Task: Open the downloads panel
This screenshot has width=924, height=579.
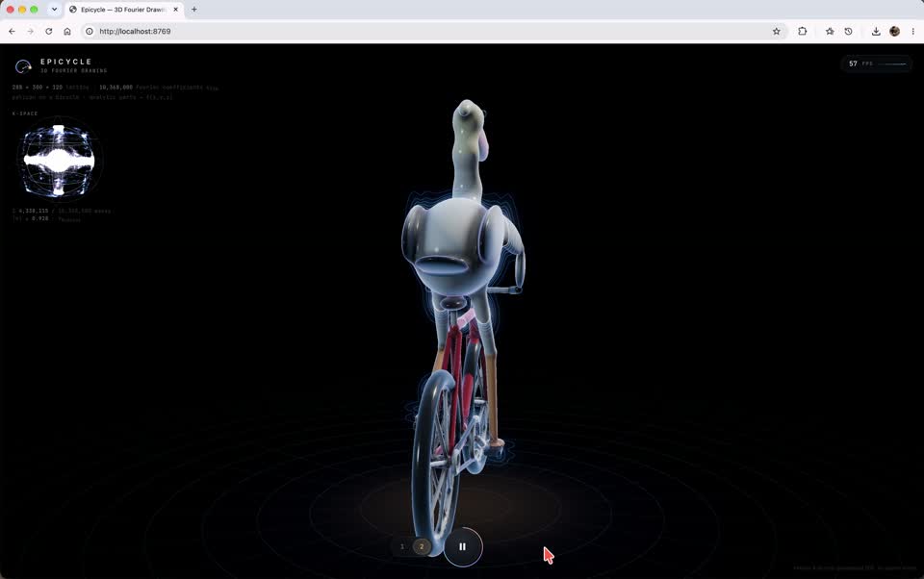Action: tap(876, 31)
